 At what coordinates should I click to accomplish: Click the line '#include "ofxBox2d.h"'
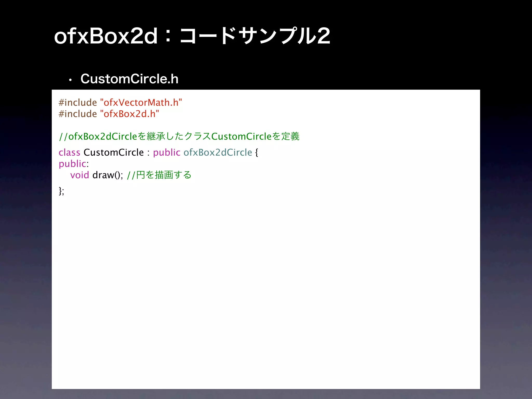tap(109, 114)
